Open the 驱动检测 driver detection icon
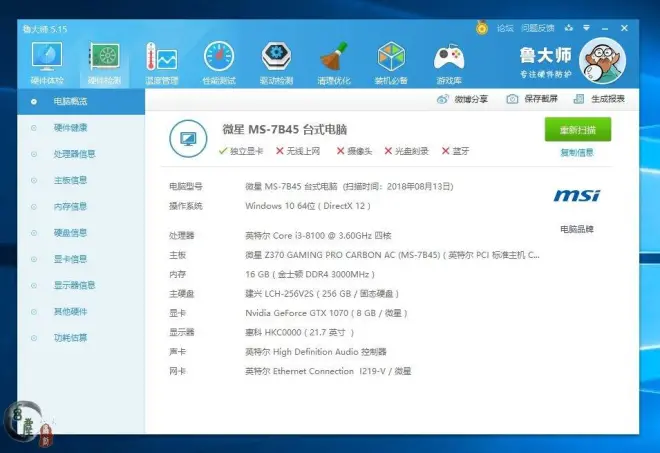This screenshot has height=453, width=660. [276, 63]
